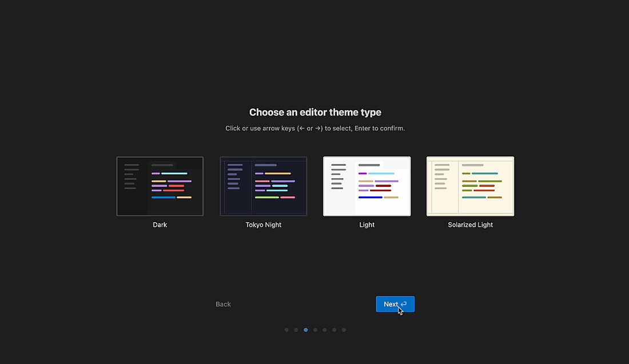Click the 'Solarized Light' label
The height and width of the screenshot is (364, 629).
(470, 225)
